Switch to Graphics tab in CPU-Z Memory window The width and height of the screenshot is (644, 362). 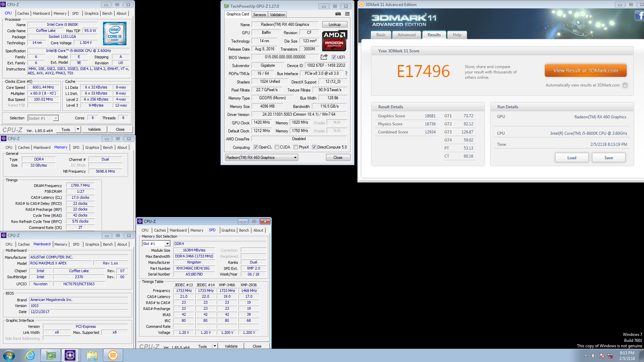tap(92, 147)
